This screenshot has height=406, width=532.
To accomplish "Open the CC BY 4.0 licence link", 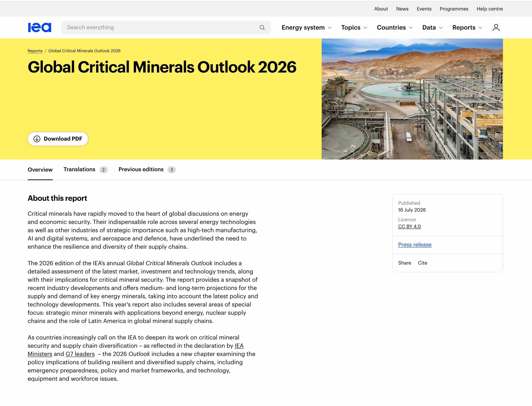I will 409,226.
